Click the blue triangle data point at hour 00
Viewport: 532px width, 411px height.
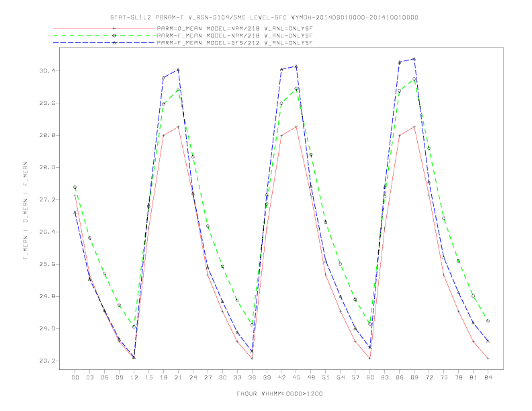(x=75, y=212)
